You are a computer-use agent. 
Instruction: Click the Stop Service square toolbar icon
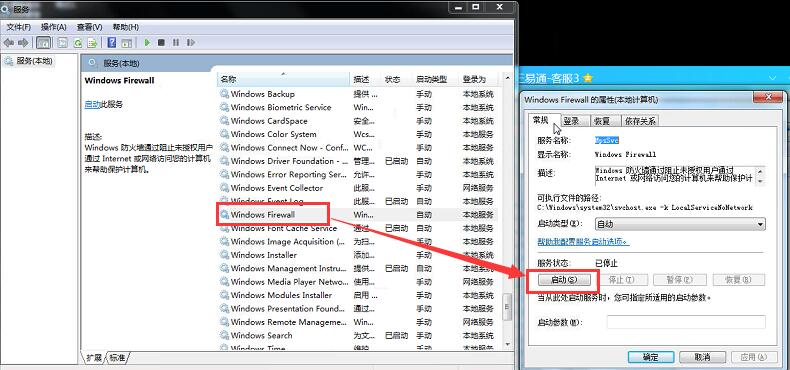coord(161,43)
